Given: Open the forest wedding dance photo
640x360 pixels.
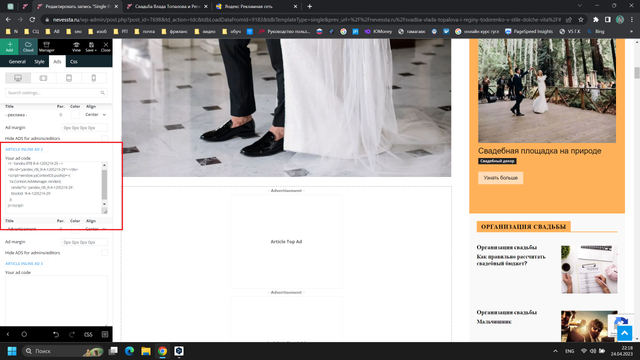Looking at the screenshot, I should click(547, 91).
